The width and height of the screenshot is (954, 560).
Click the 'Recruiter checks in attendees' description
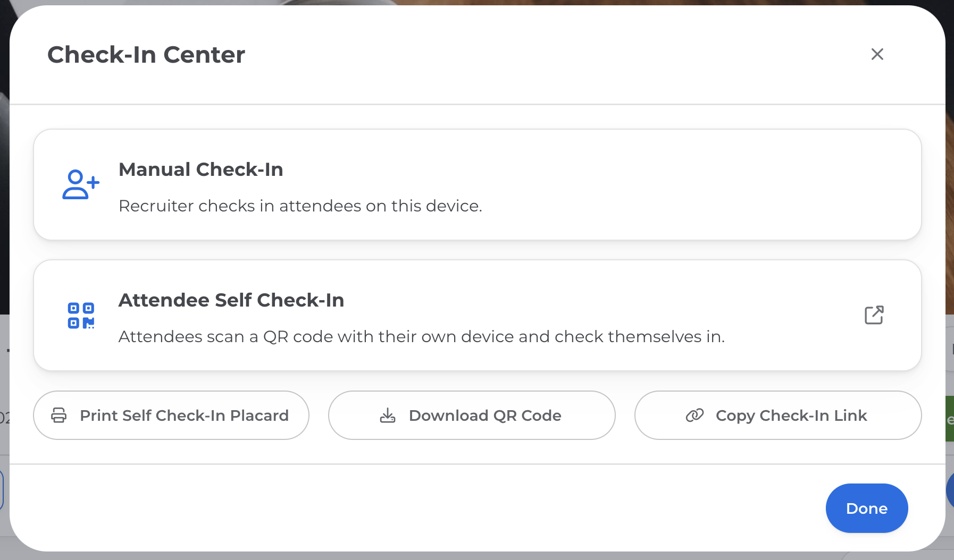(300, 206)
